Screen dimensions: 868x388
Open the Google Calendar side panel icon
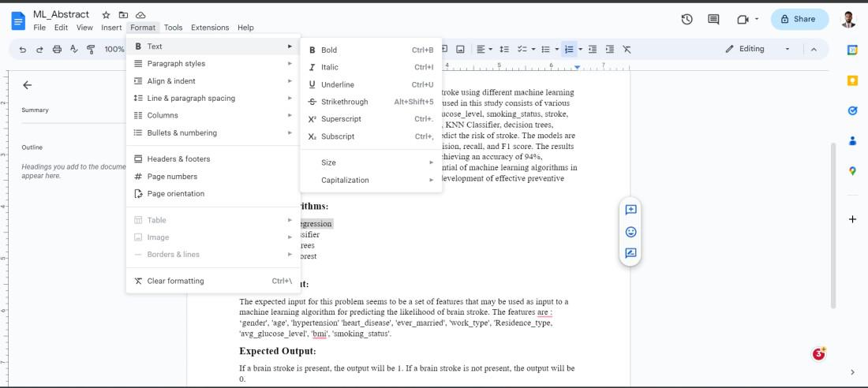pyautogui.click(x=852, y=50)
